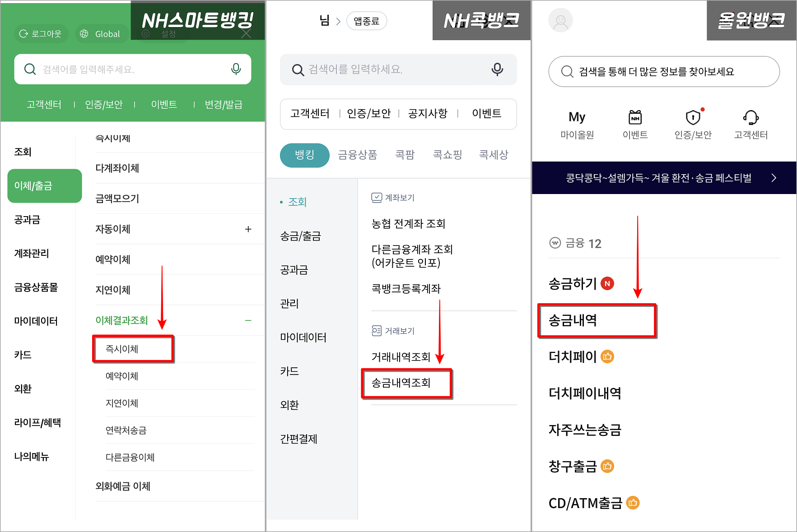Expand the 자동이체 section with the plus

pos(248,229)
